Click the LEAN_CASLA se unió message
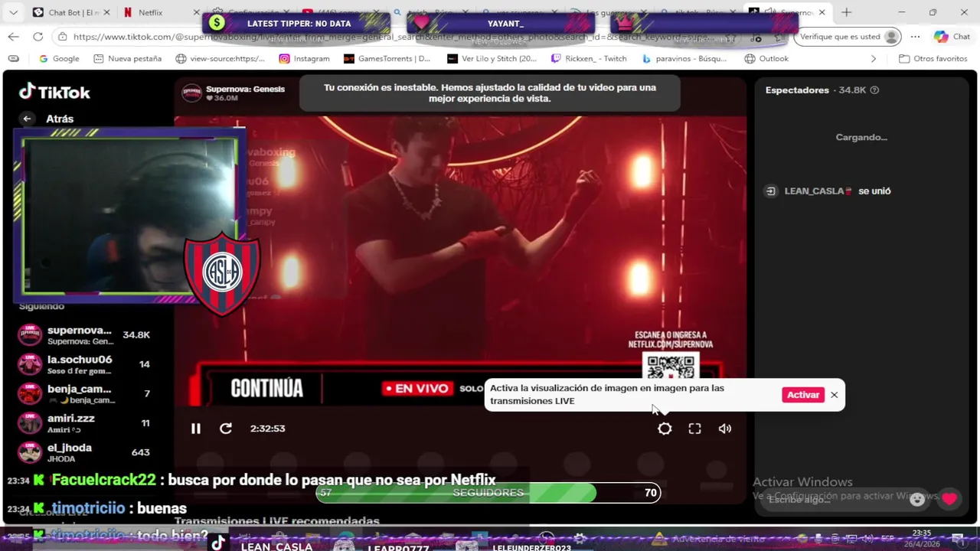 (x=828, y=191)
